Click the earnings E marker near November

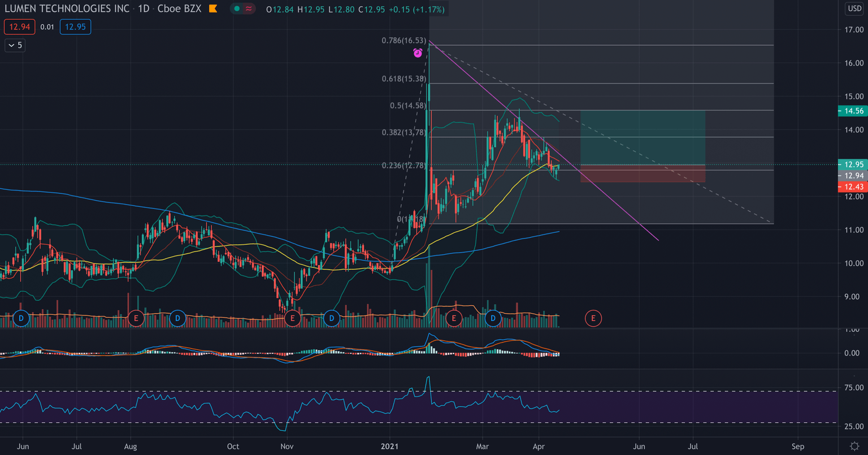292,318
